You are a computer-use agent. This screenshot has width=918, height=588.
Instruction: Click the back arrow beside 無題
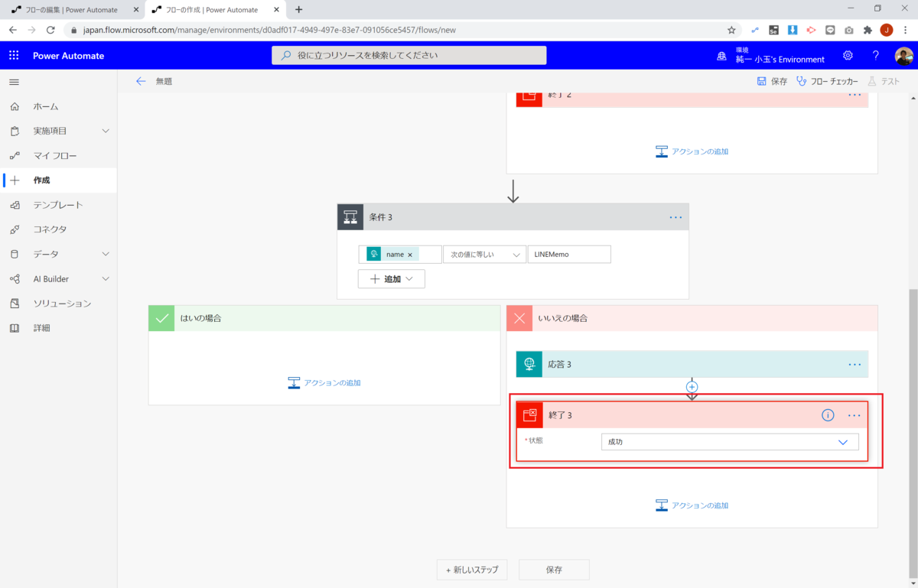[141, 81]
